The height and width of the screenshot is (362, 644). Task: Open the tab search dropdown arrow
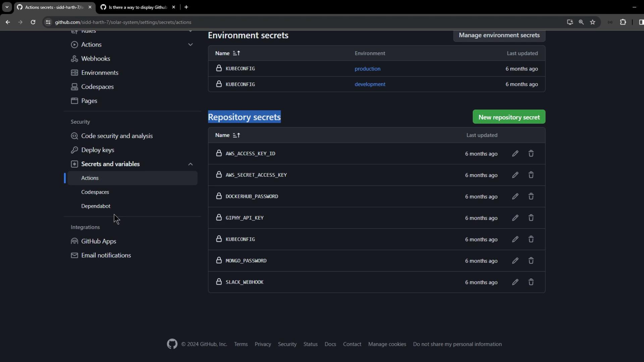[7, 7]
